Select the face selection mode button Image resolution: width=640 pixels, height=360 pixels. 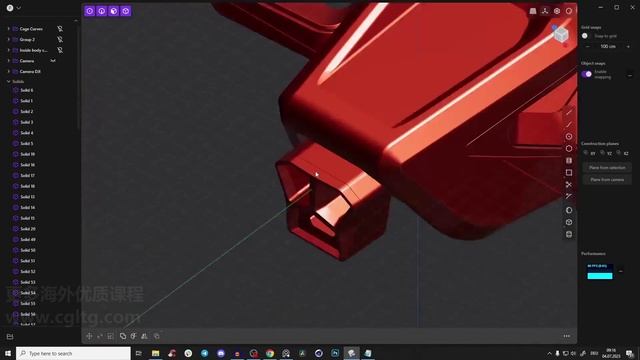click(x=113, y=11)
